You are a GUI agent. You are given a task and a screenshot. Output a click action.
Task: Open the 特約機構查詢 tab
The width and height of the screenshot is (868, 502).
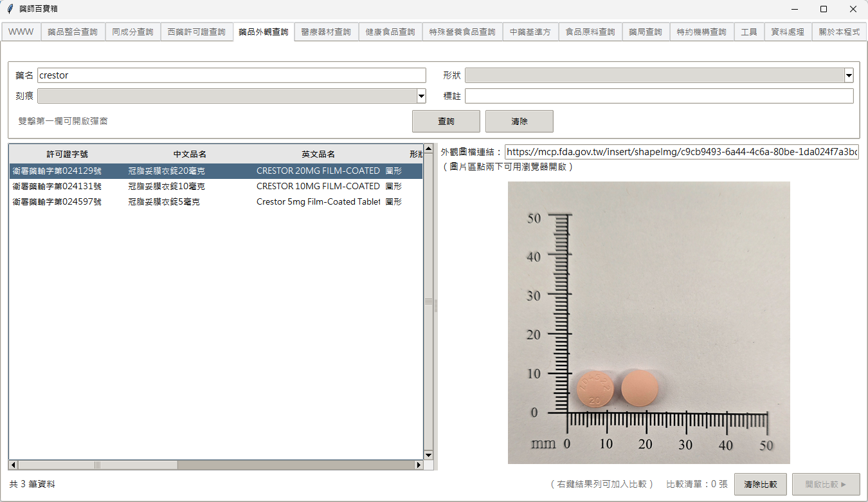[701, 32]
